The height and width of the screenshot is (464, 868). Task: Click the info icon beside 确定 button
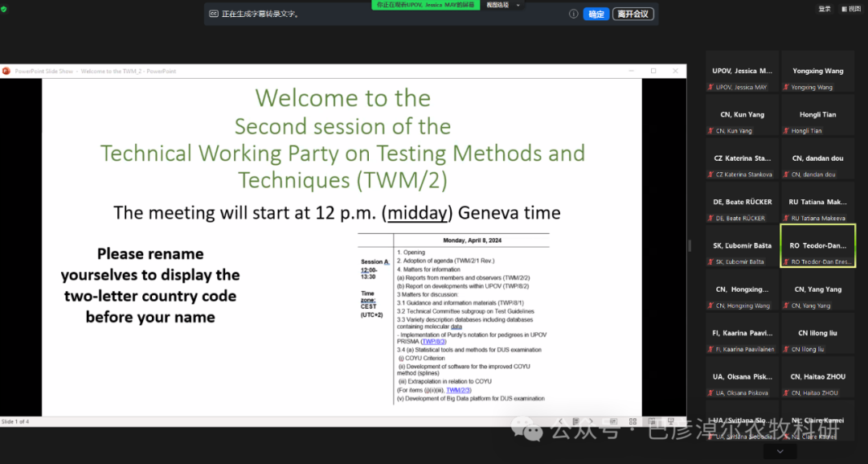pos(573,14)
